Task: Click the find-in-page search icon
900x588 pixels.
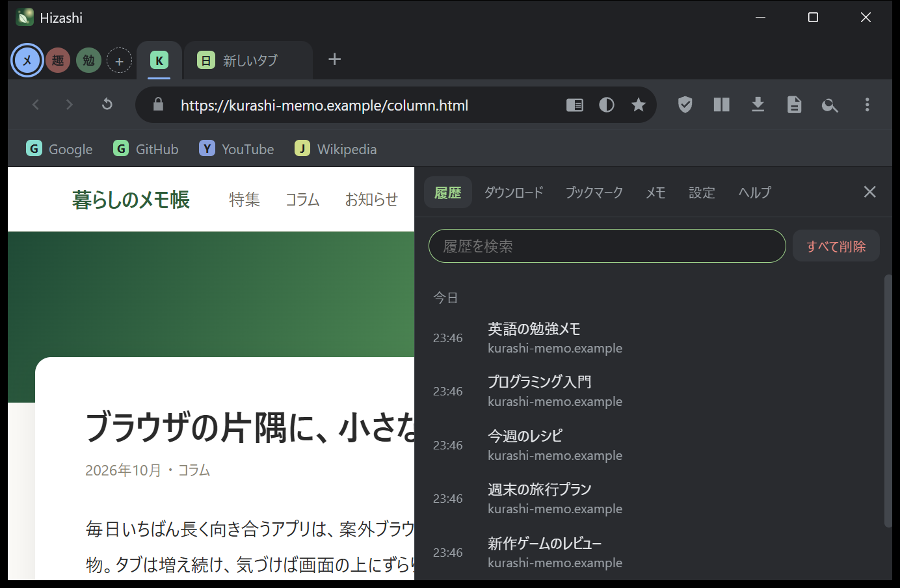Action: [x=830, y=105]
